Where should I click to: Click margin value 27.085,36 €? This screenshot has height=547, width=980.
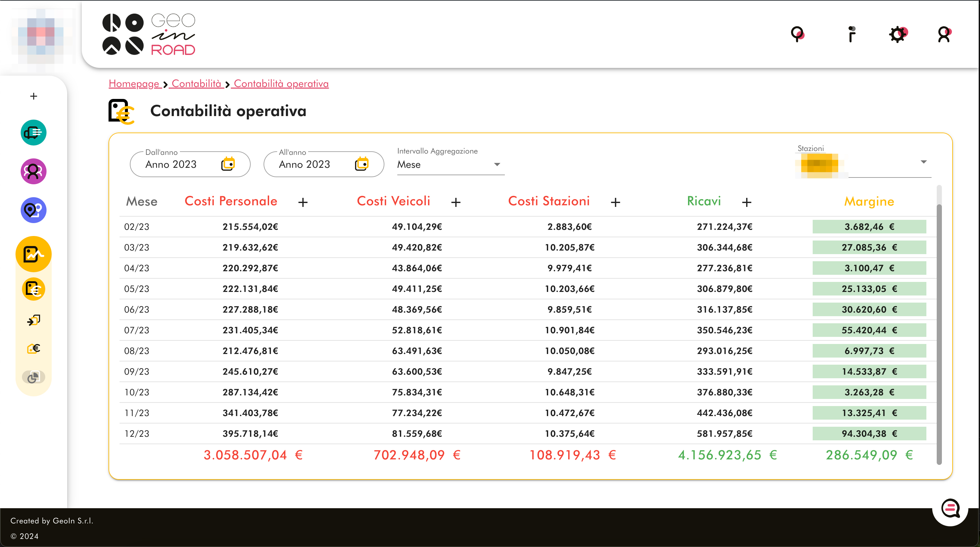[x=869, y=247]
